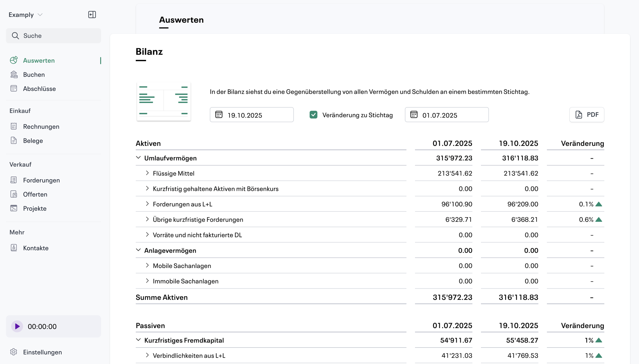The image size is (639, 364).
Task: Click the Offerten icon in sidebar
Action: (x=14, y=194)
